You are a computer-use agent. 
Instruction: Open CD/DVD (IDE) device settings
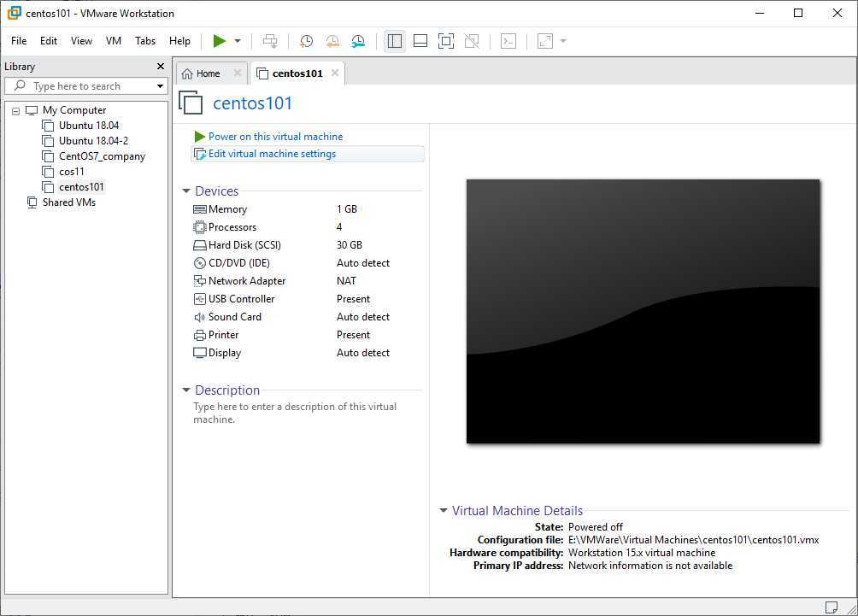238,263
